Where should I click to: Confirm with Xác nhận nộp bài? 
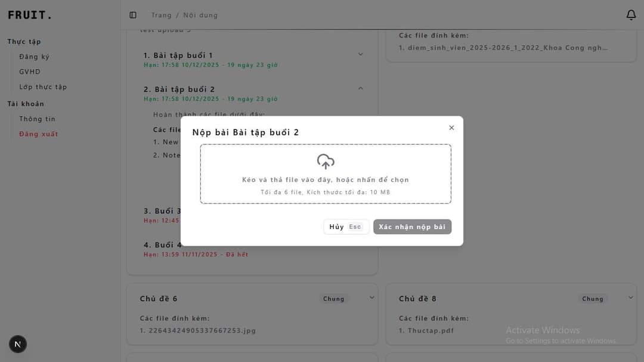(412, 227)
